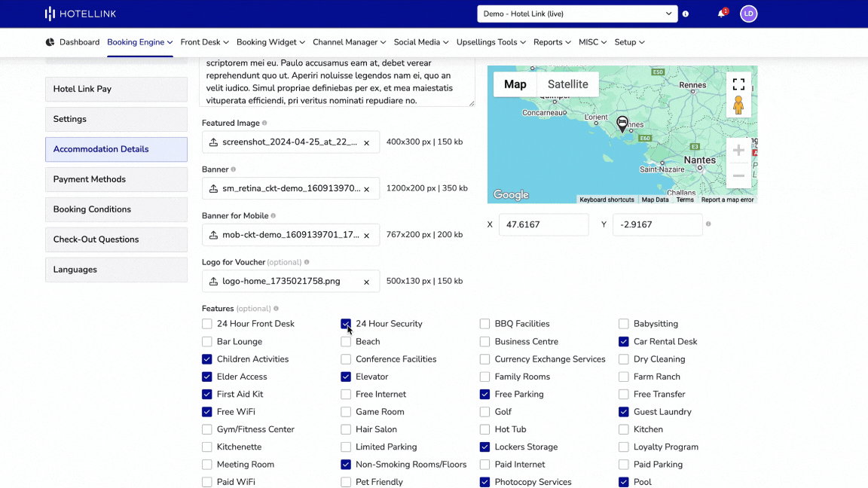Remove the Logo for Voucher file
The image size is (868, 488).
coord(366,282)
